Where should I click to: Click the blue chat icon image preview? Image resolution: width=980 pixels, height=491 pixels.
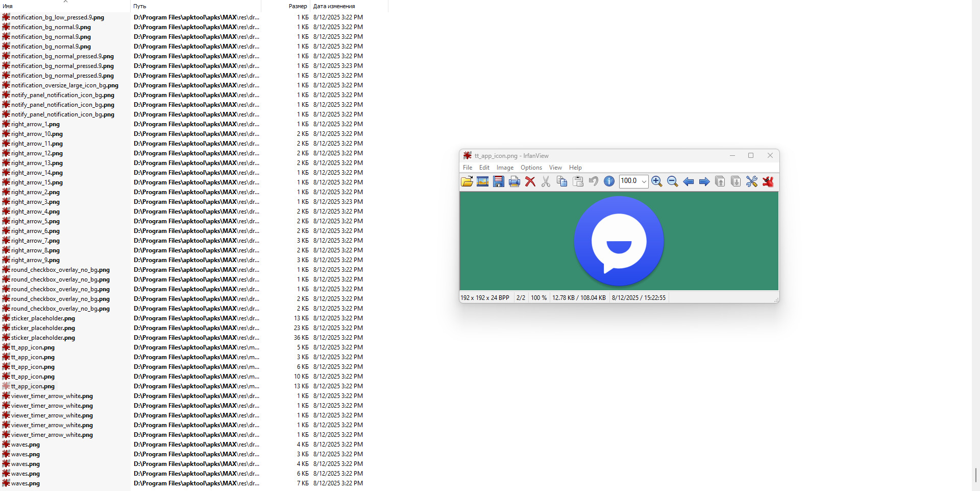(x=619, y=241)
